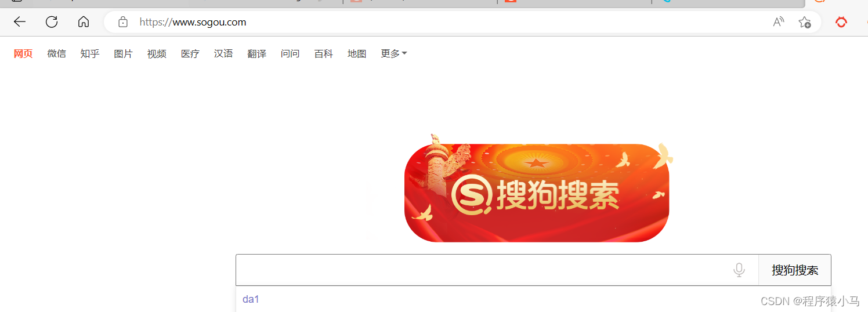
Task: Go to the 视频 tab
Action: point(157,53)
